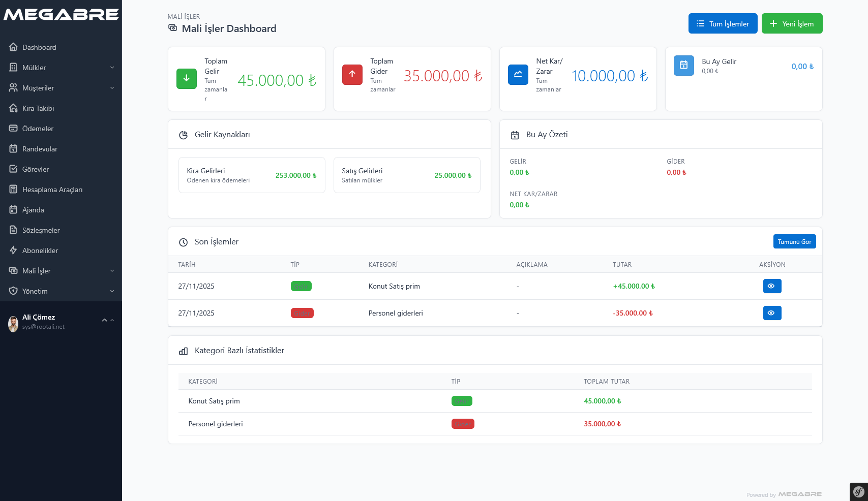This screenshot has height=501, width=868.
Task: Click the Symfony debug toolbar icon
Action: pos(858,492)
